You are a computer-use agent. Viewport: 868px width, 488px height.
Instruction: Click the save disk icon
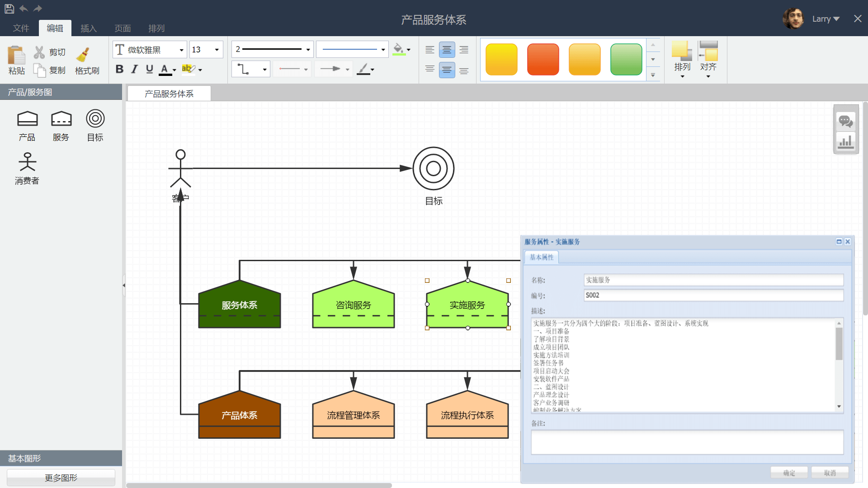pyautogui.click(x=9, y=8)
